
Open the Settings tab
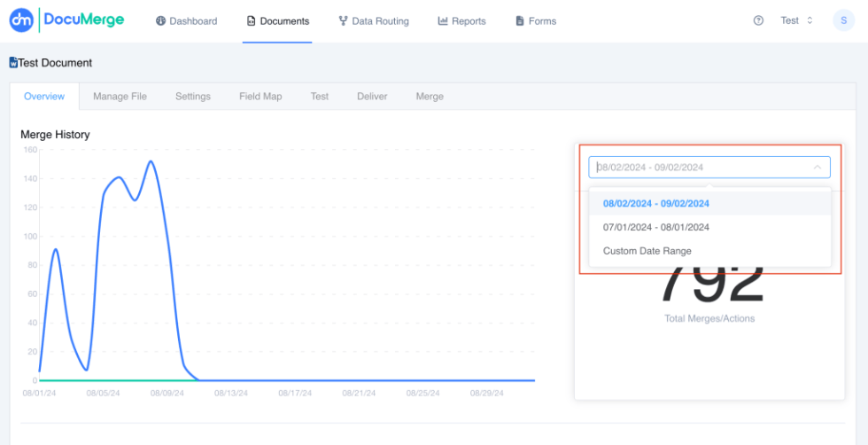(193, 97)
